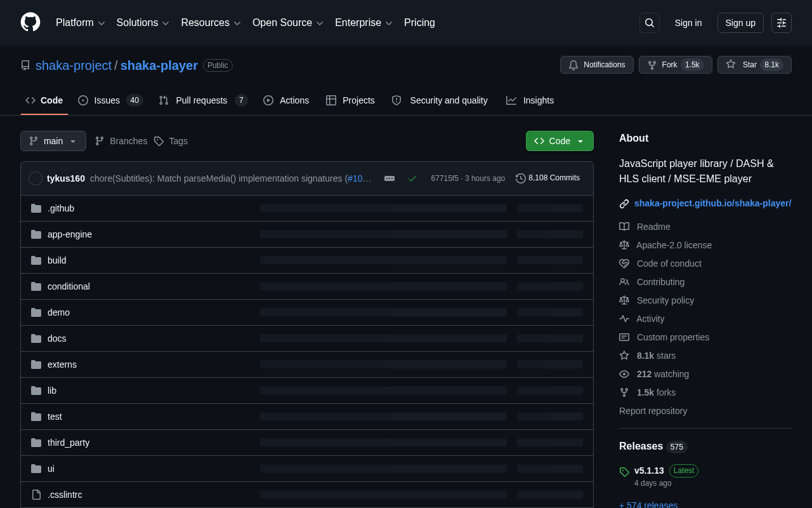Open the green Code dropdown button

coord(560,141)
